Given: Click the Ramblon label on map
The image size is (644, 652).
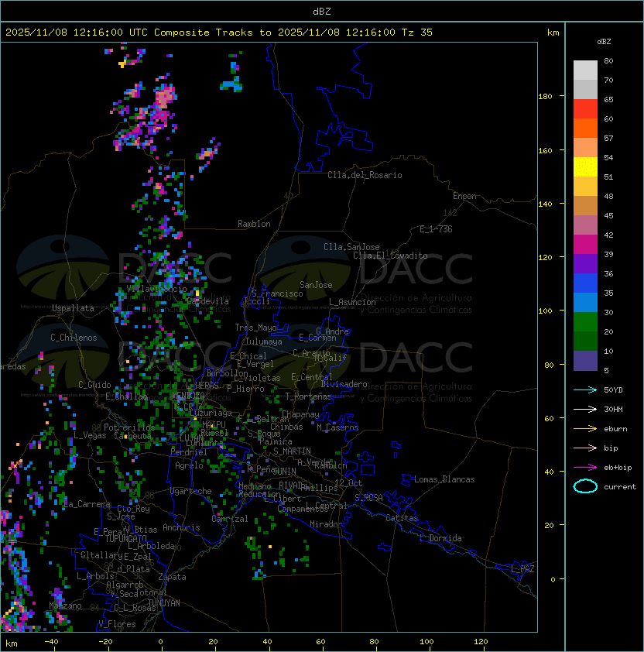Looking at the screenshot, I should [x=254, y=224].
